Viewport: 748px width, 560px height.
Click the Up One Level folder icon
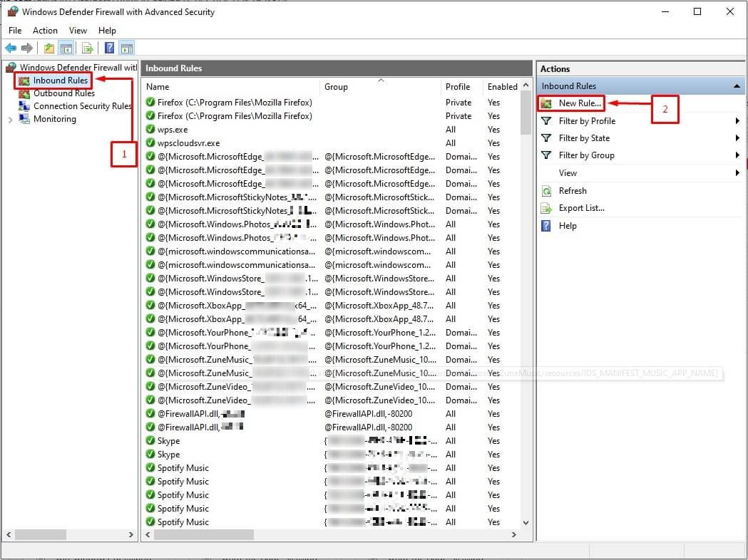pos(48,48)
